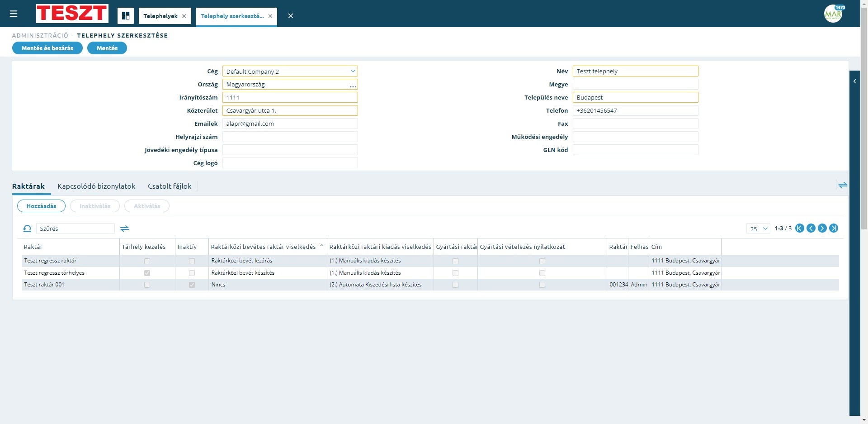This screenshot has width=868, height=424.
Task: Click the Helyrajzi szám field
Action: click(x=290, y=137)
